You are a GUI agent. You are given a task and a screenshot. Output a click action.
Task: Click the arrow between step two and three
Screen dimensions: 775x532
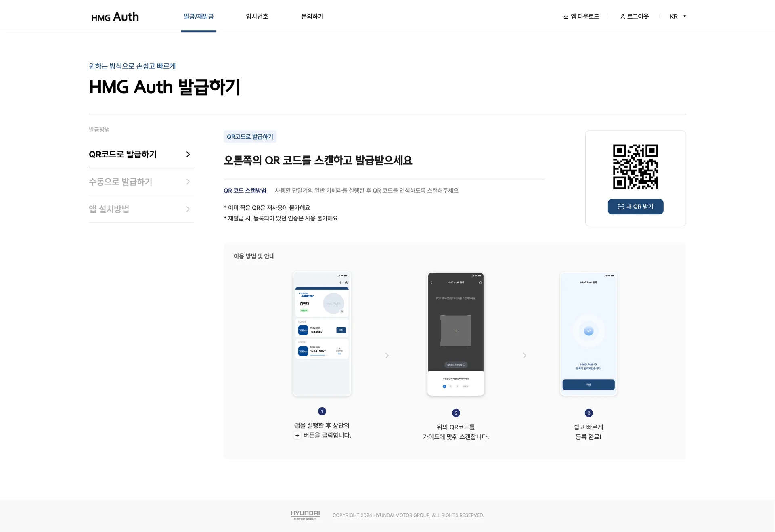click(525, 356)
